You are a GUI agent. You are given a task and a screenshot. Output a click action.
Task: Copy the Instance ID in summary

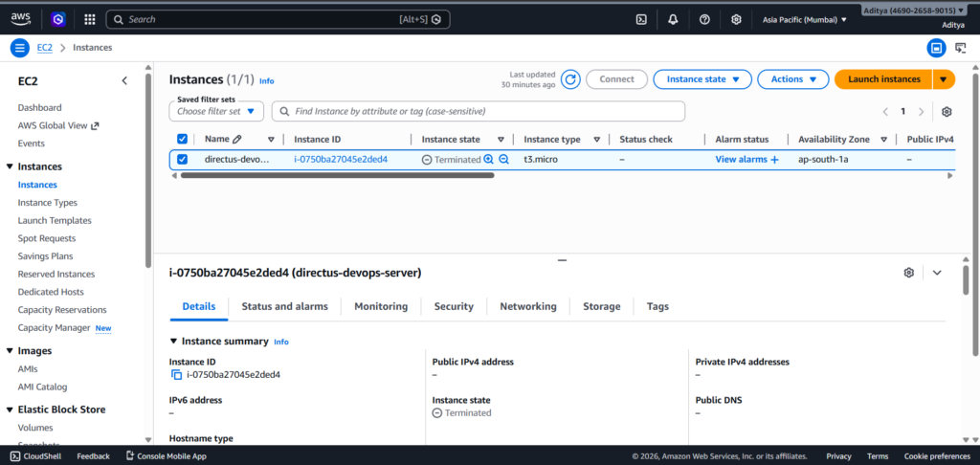[x=176, y=375]
